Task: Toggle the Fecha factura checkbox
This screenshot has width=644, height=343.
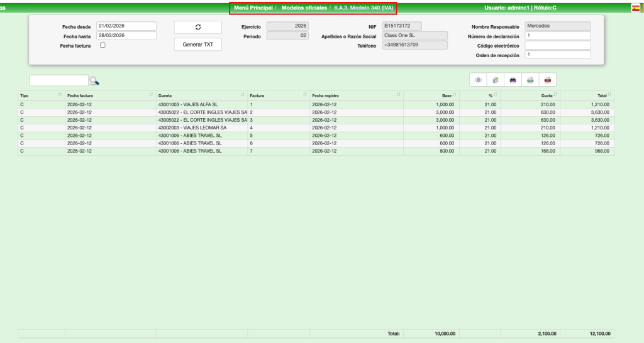Action: pos(103,46)
